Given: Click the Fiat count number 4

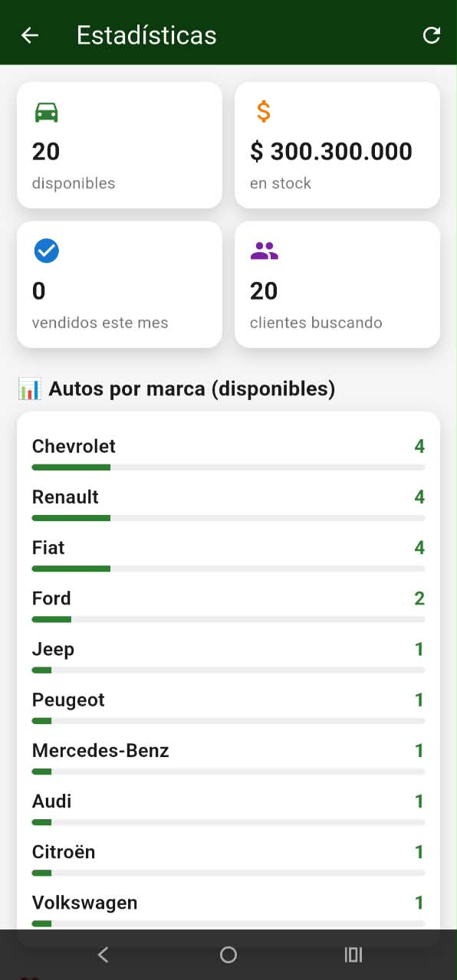Looking at the screenshot, I should click(x=419, y=548).
